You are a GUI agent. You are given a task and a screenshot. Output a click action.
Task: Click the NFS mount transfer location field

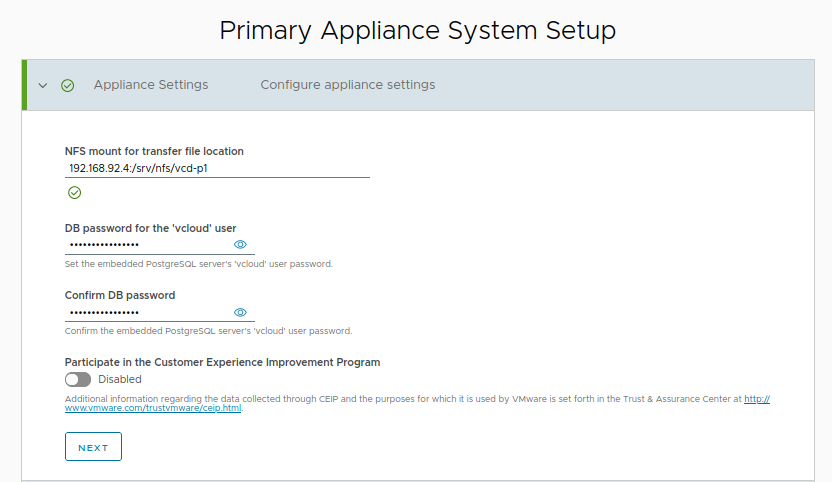217,168
